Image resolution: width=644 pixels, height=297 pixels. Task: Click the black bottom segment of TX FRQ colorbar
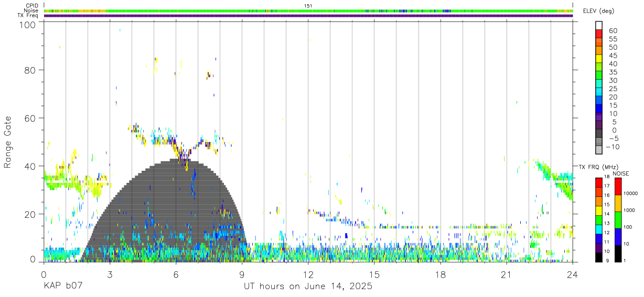[599, 257]
